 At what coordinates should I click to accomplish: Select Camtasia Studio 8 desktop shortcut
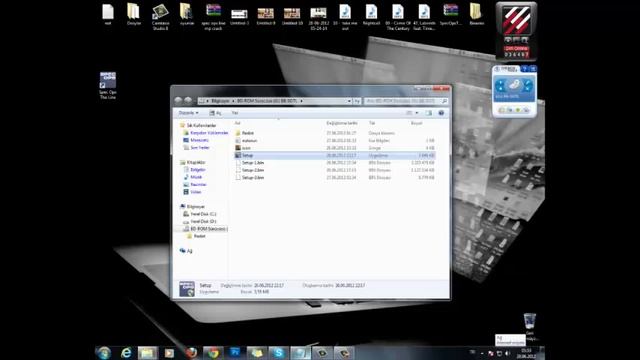pos(160,17)
